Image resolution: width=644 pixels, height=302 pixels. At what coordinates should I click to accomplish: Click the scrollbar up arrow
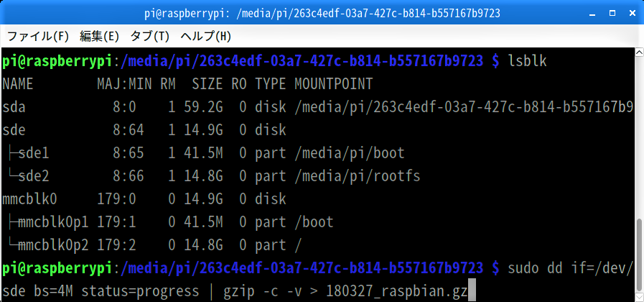(640, 52)
